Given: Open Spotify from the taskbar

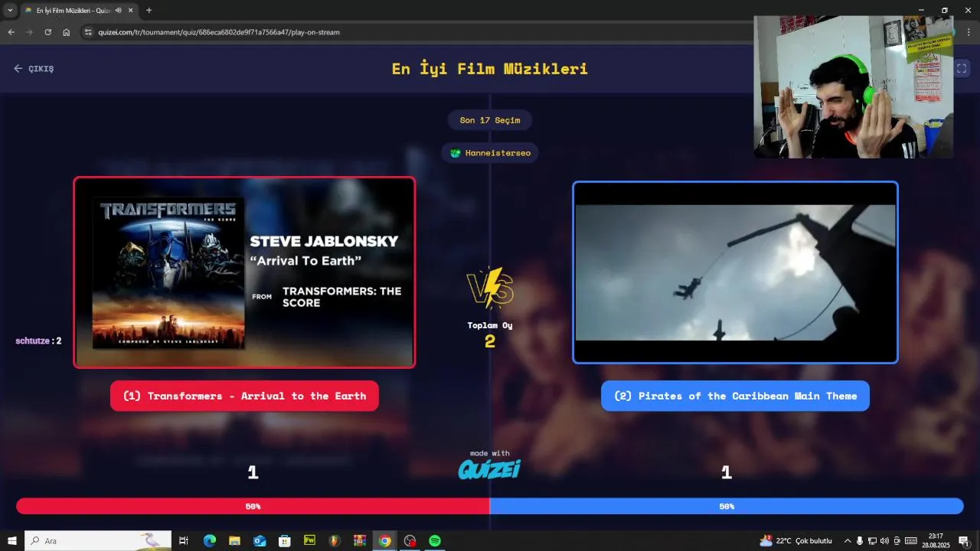Looking at the screenshot, I should (x=435, y=541).
